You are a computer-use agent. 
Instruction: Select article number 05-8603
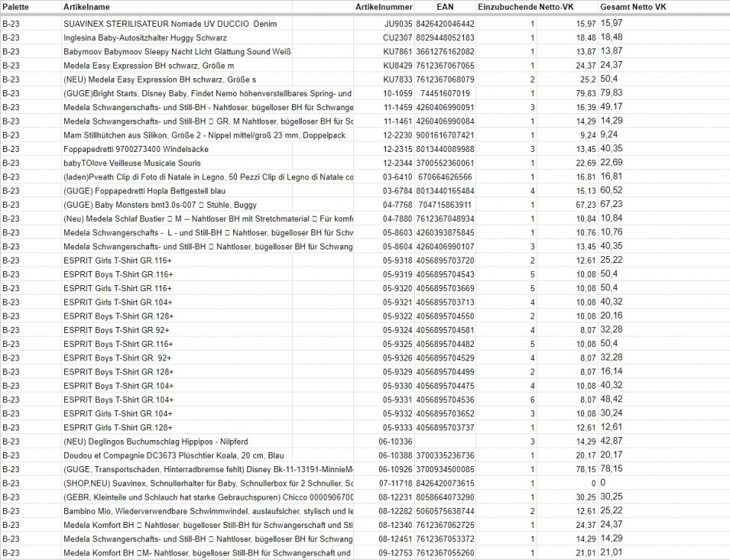pos(398,233)
